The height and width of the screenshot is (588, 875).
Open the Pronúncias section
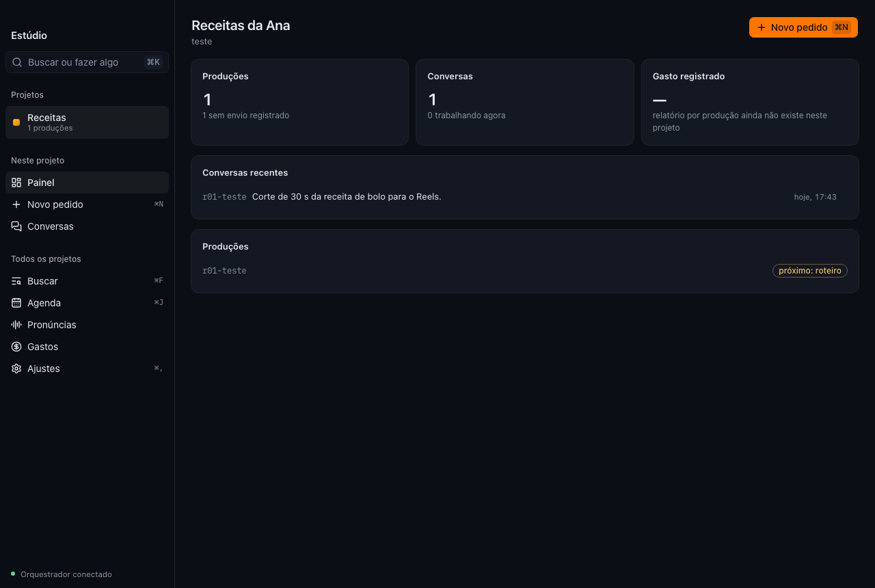(x=87, y=325)
